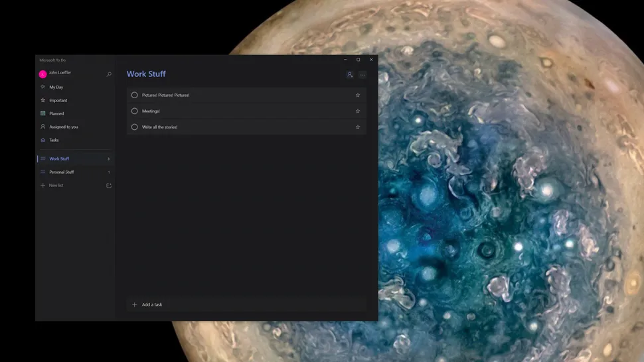Complete the Pictures! Pictures! Pictures! task circle
This screenshot has width=644, height=362.
pos(134,95)
